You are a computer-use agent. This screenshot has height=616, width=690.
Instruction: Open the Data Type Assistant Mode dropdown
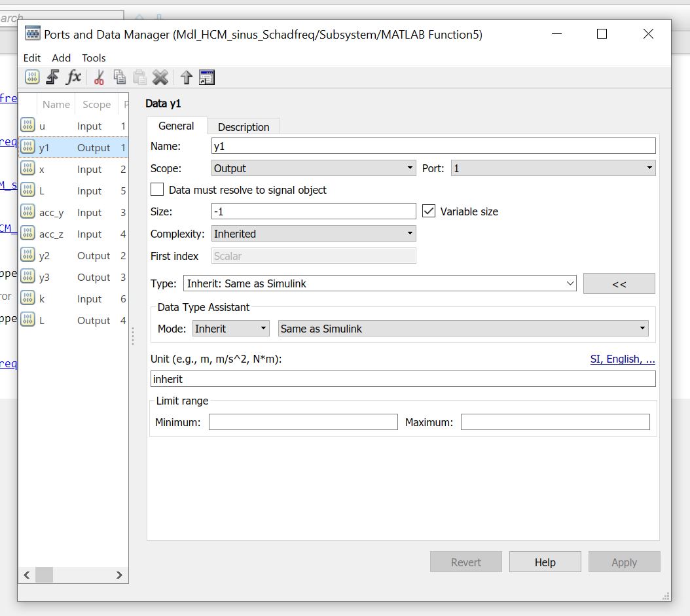pyautogui.click(x=231, y=329)
